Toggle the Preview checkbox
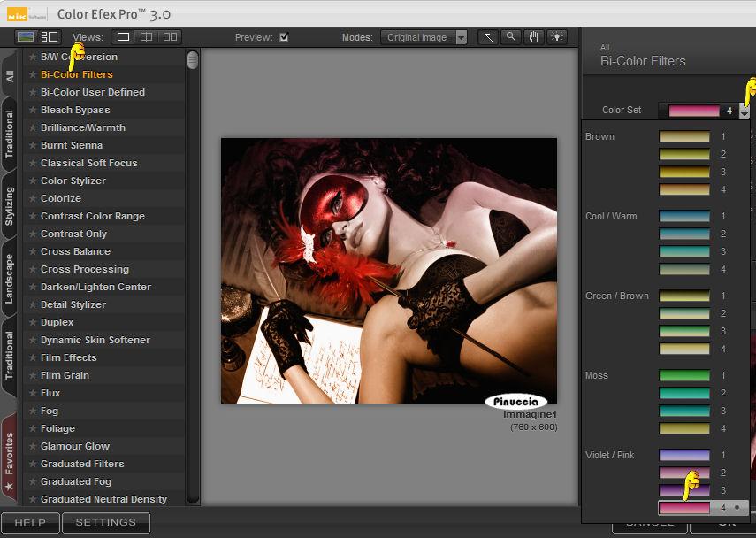 click(x=284, y=37)
